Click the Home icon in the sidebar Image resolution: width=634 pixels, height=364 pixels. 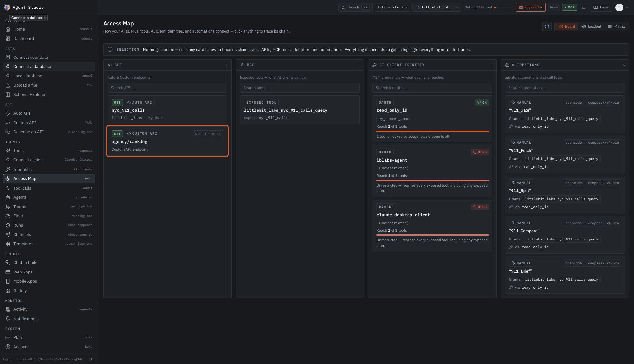click(8, 29)
